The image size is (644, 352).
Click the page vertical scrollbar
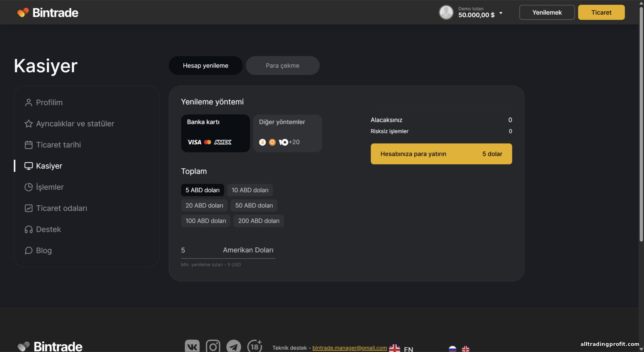point(641,129)
